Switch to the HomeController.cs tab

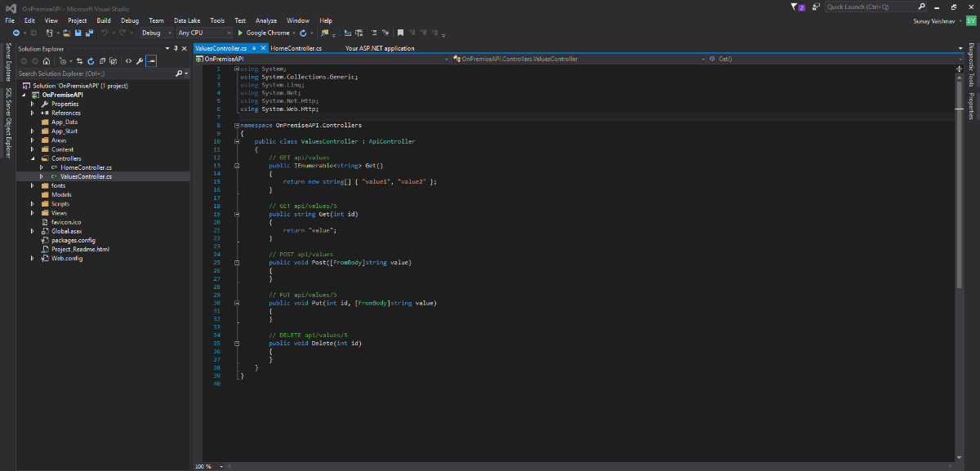(296, 48)
